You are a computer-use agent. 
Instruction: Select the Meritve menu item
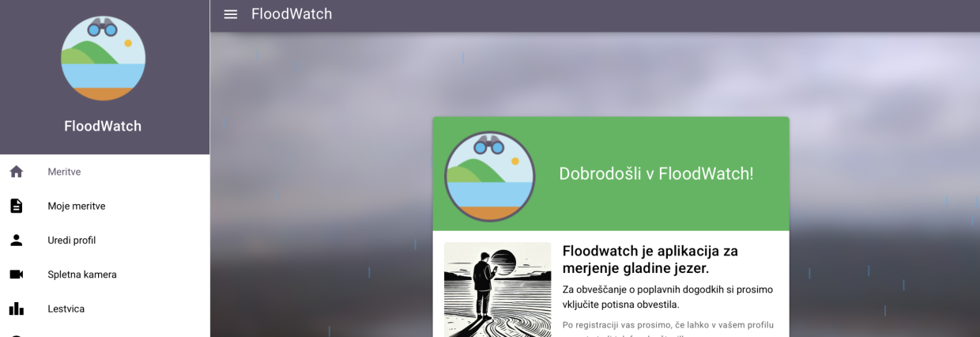click(104, 172)
